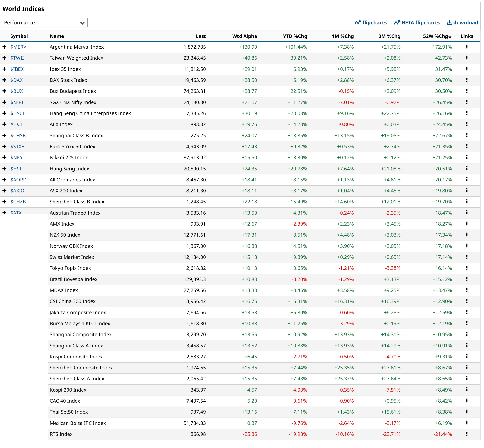Expand the $TWII row details
The image size is (484, 448).
[x=4, y=58]
